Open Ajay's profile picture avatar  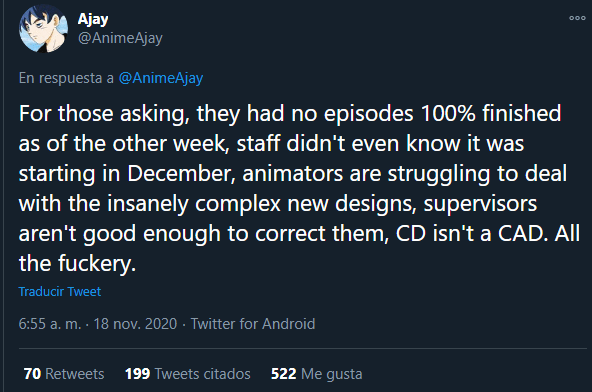pyautogui.click(x=43, y=28)
